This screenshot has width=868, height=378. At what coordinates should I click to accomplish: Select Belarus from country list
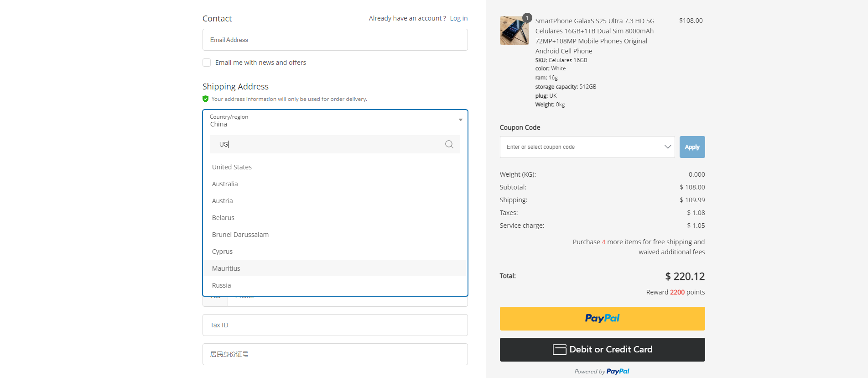pyautogui.click(x=334, y=218)
